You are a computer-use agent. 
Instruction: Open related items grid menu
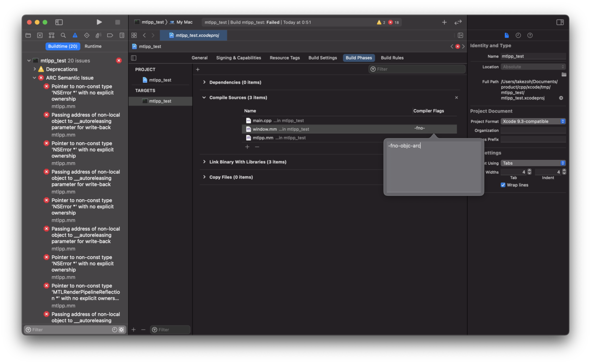pyautogui.click(x=134, y=35)
